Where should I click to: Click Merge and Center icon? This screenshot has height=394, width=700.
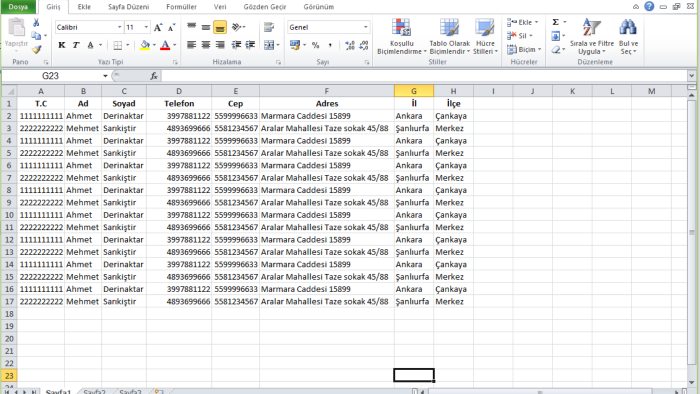click(x=269, y=45)
